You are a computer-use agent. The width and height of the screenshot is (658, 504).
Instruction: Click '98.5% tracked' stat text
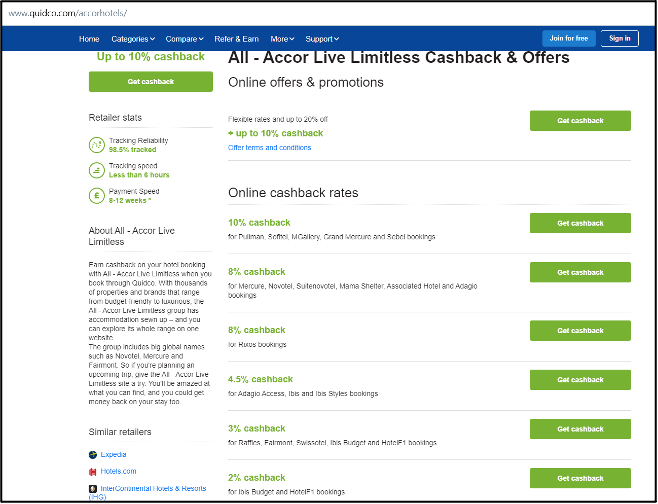tap(132, 150)
